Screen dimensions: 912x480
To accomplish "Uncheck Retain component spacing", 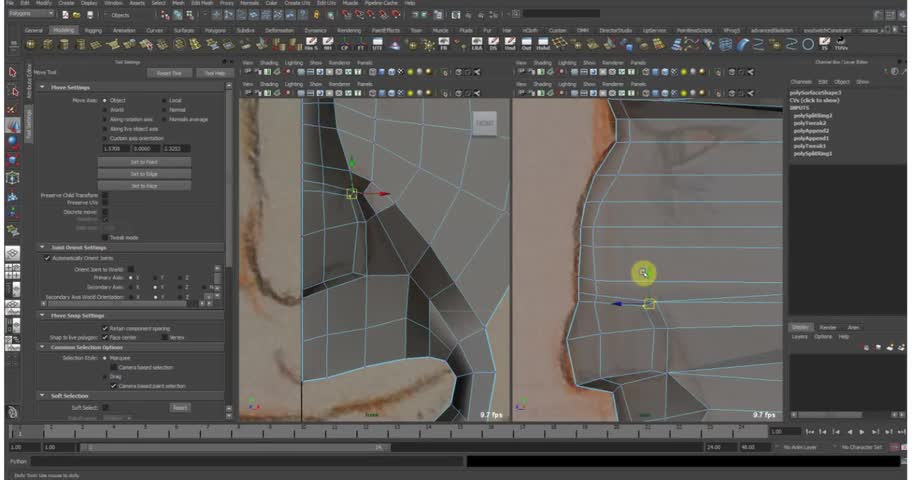I will pos(105,328).
